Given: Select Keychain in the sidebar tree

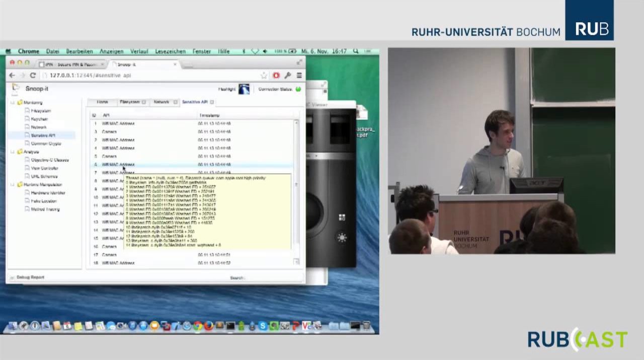Looking at the screenshot, I should pos(39,119).
